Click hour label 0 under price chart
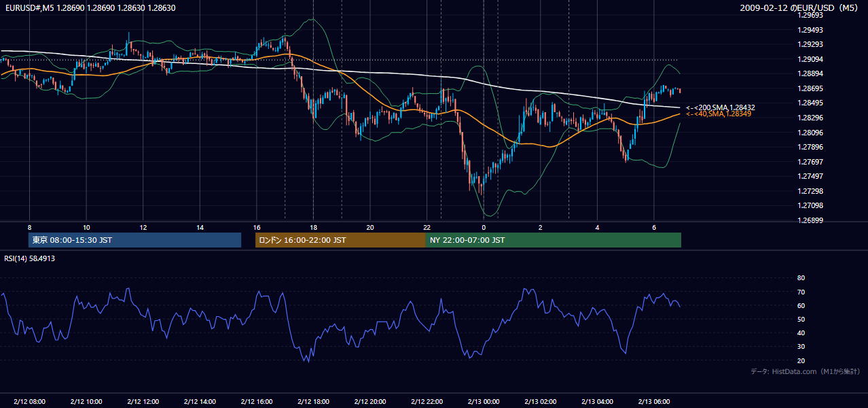This screenshot has height=408, width=868. tap(484, 227)
